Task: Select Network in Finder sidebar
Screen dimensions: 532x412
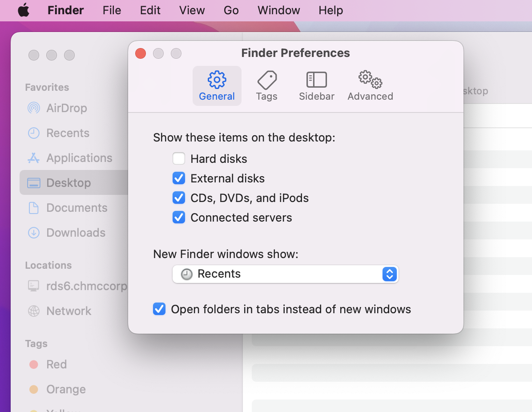Action: tap(69, 311)
